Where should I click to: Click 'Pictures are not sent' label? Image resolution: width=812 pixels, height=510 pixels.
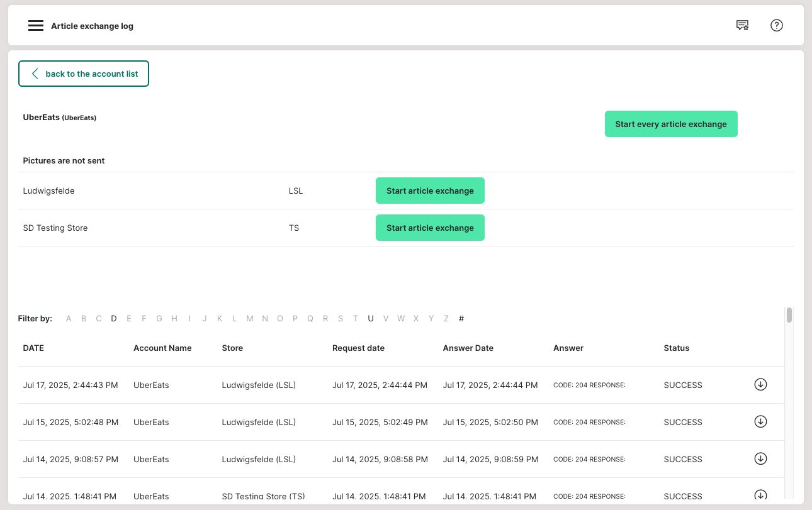[64, 160]
